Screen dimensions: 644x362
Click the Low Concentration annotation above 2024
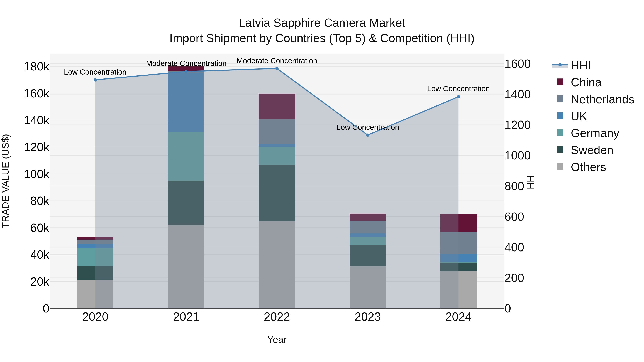point(458,89)
